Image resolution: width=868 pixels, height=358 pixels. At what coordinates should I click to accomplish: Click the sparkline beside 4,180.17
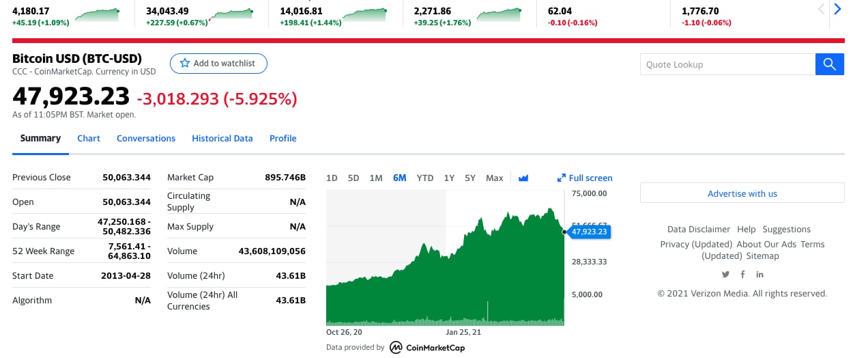pos(96,16)
